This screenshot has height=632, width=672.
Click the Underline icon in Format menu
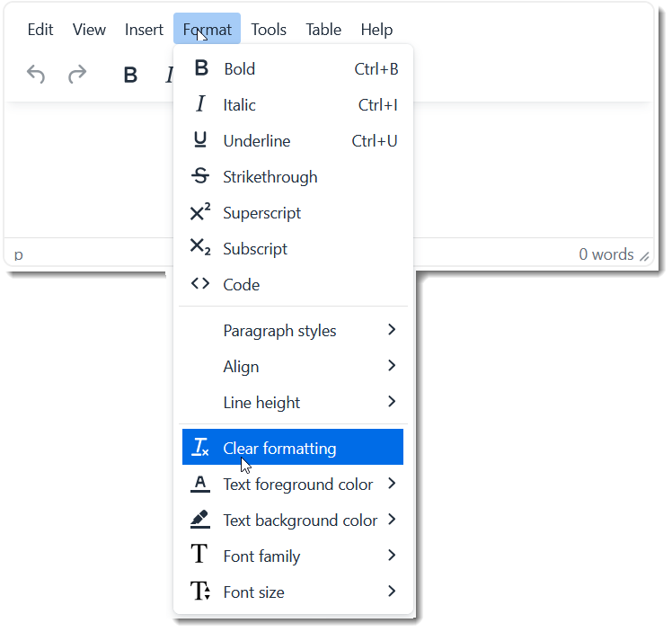click(x=200, y=139)
